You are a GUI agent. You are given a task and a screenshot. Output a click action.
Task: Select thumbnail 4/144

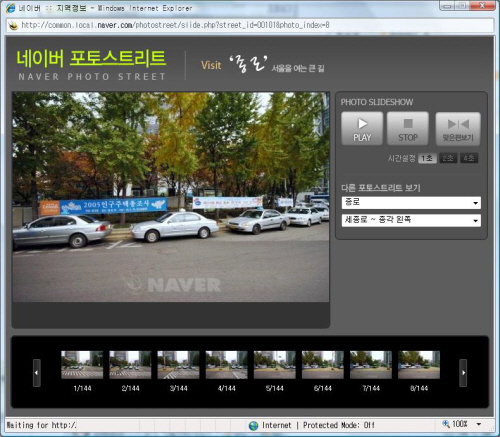226,365
